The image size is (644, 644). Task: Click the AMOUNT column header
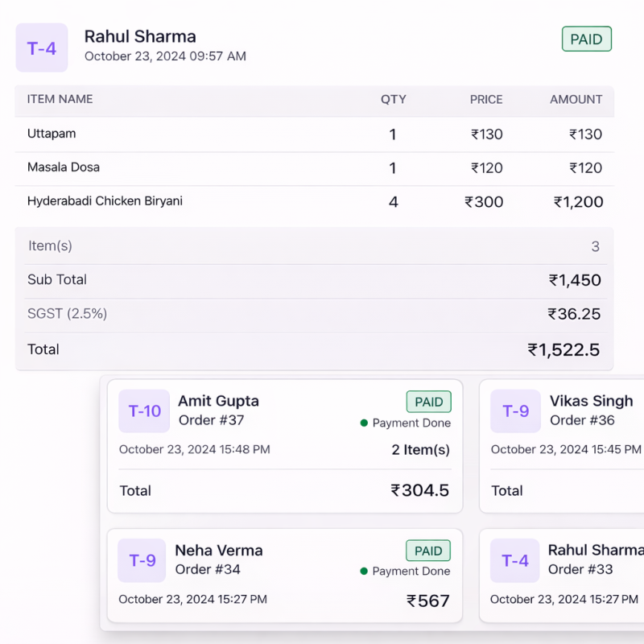576,99
